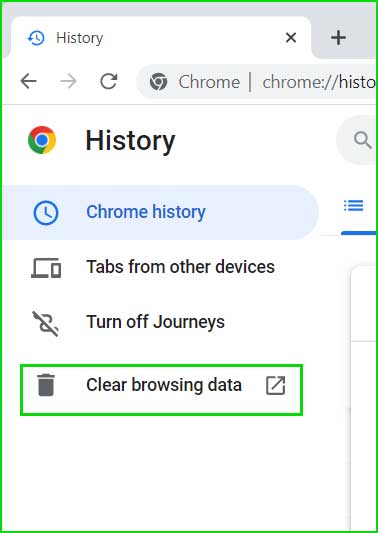Select Chrome history in the sidebar
378x533 pixels.
160,212
